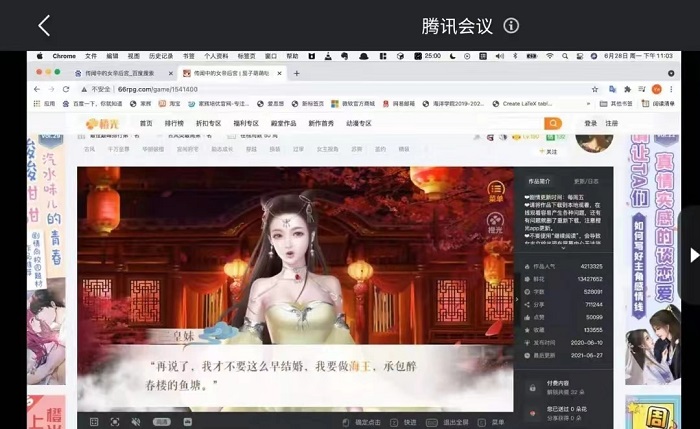Click the flower gift icon beside 您已送出
Image resolution: width=700 pixels, height=429 pixels.
tap(532, 413)
